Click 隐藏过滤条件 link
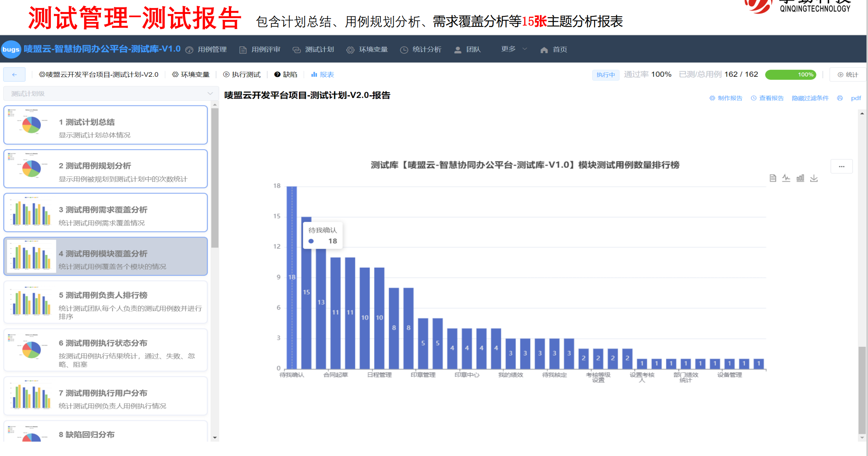Image resolution: width=868 pixels, height=456 pixels. pos(810,98)
